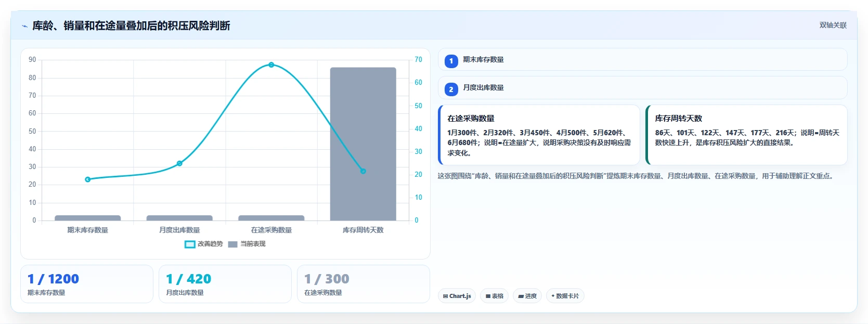Click the peak line point above 在途采购数量
Screen dimensions: 868x324
coord(271,65)
